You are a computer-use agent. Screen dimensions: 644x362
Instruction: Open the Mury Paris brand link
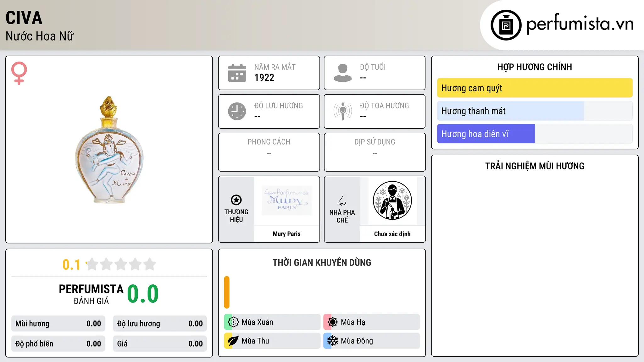click(x=287, y=234)
